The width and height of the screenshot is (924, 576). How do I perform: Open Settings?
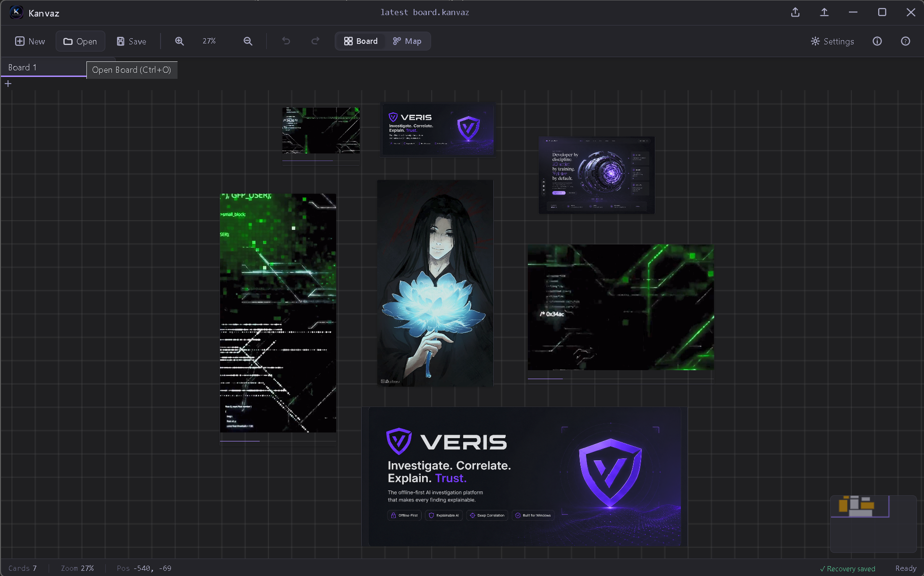point(832,42)
